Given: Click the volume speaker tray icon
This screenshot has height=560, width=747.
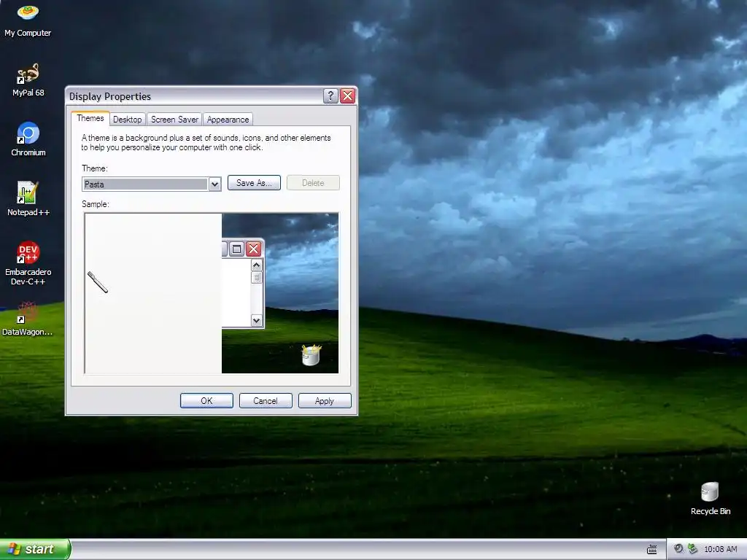Looking at the screenshot, I should [x=678, y=549].
